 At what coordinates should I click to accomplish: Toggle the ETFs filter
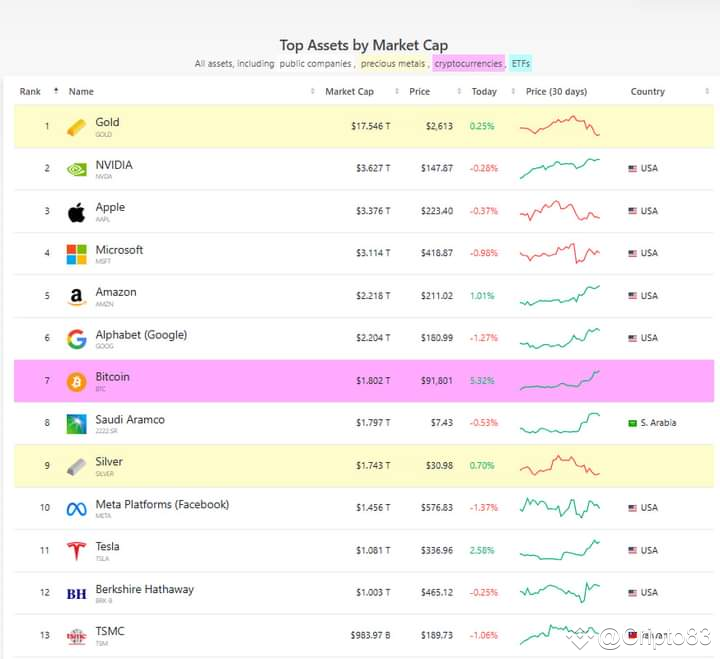coord(521,64)
